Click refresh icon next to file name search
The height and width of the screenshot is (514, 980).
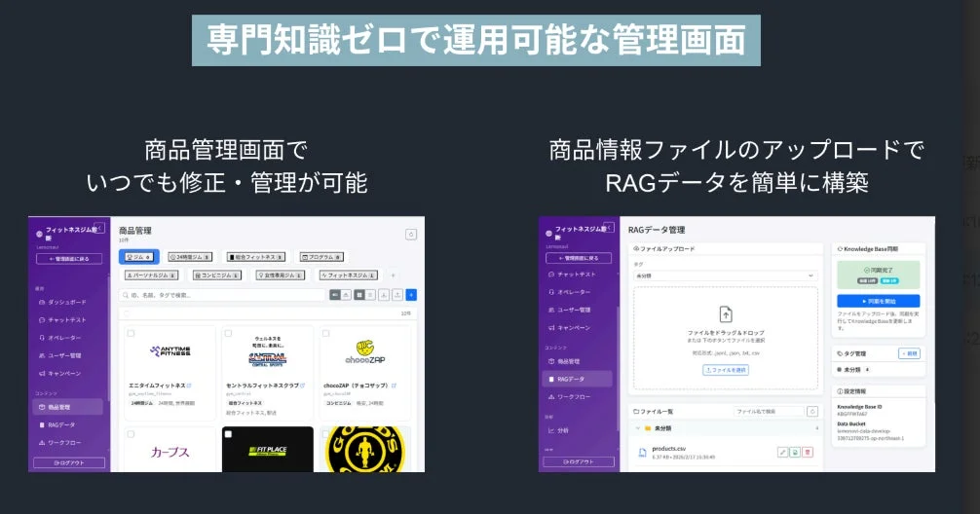click(x=812, y=412)
